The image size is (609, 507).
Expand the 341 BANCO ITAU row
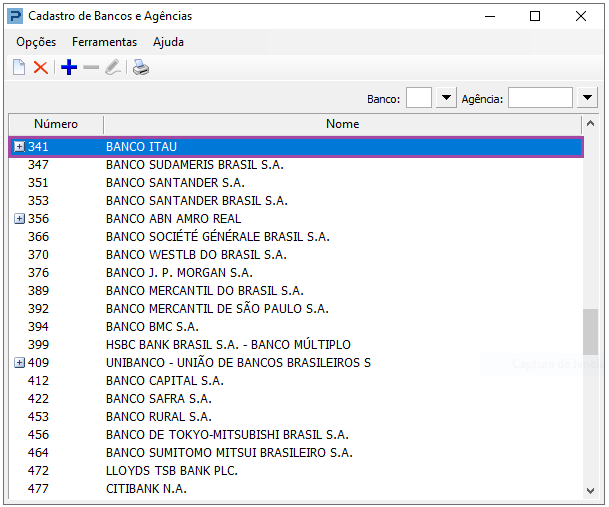coord(19,146)
